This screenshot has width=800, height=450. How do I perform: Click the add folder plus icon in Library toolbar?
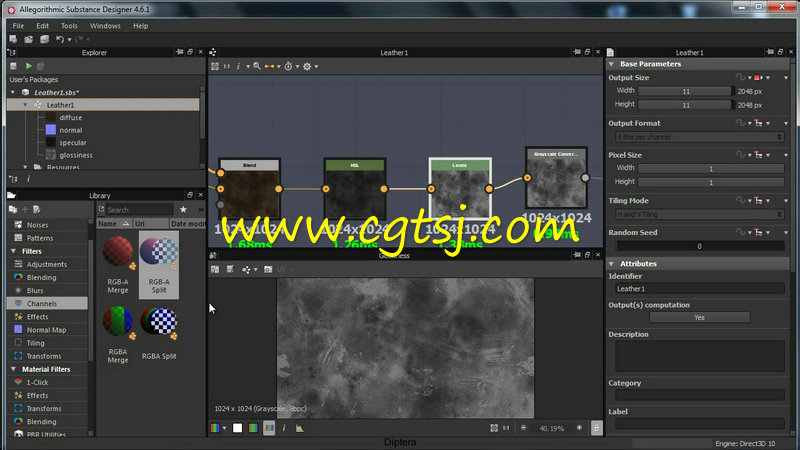[x=25, y=210]
